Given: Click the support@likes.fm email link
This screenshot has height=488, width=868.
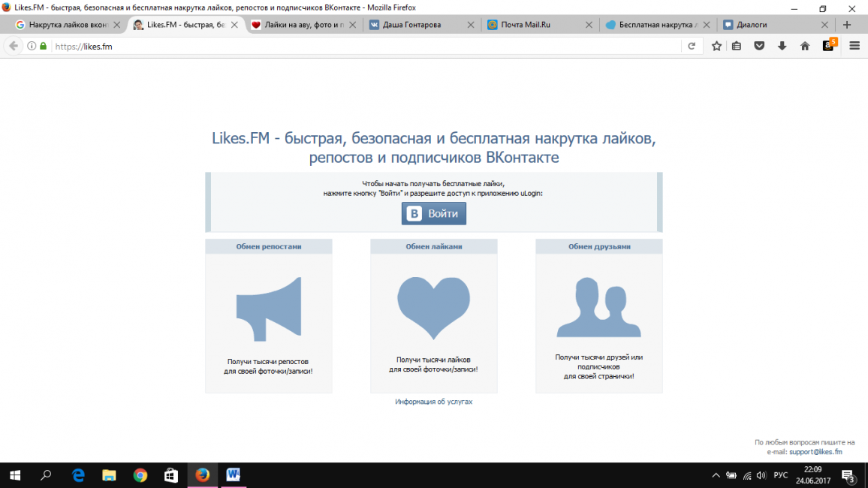Looking at the screenshot, I should tap(815, 452).
